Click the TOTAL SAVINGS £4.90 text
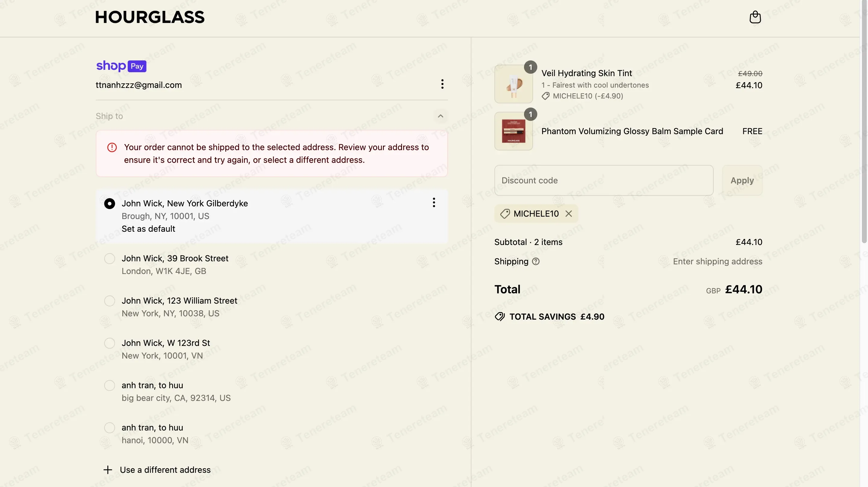The image size is (868, 487). (557, 317)
